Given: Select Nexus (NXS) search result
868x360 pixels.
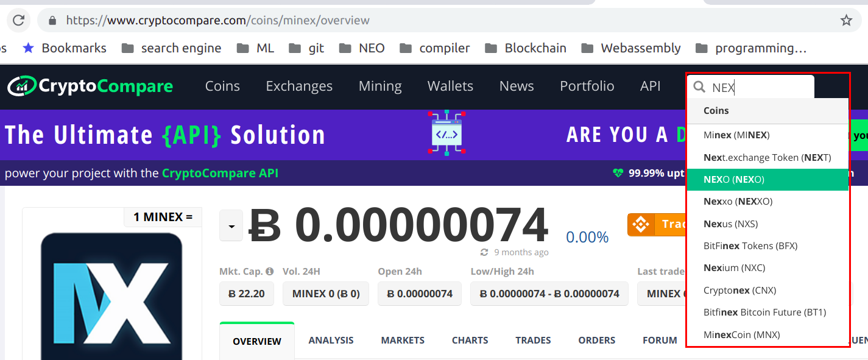Looking at the screenshot, I should pyautogui.click(x=767, y=224).
